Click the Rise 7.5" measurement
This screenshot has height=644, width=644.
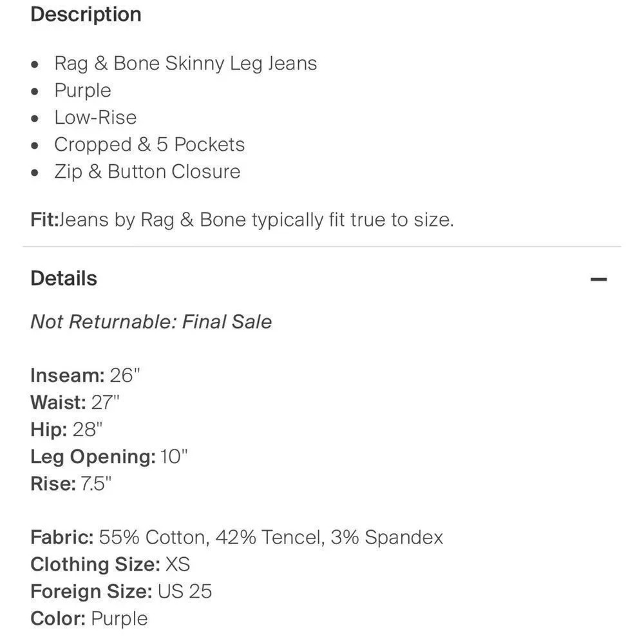(71, 484)
